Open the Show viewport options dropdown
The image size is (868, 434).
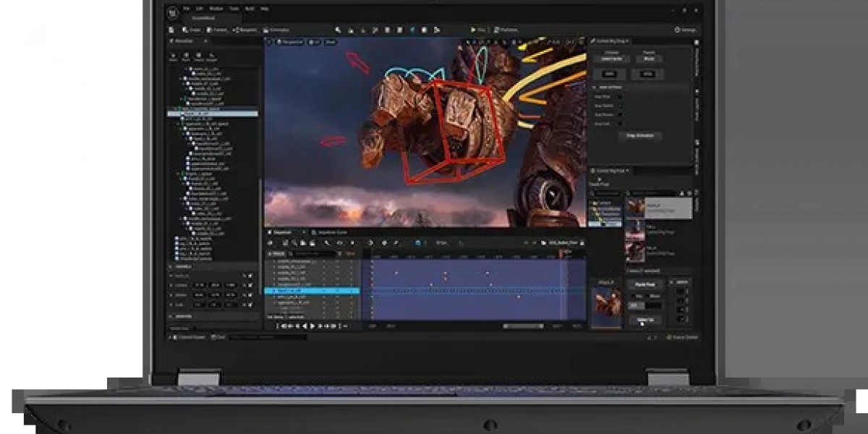(330, 42)
